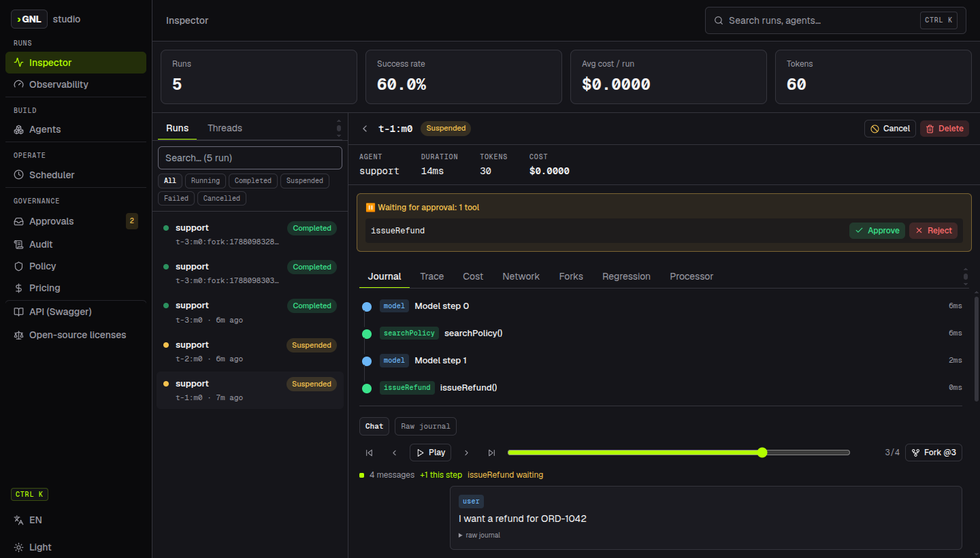Click the search magnifier icon in top bar
The width and height of the screenshot is (980, 558).
[718, 20]
